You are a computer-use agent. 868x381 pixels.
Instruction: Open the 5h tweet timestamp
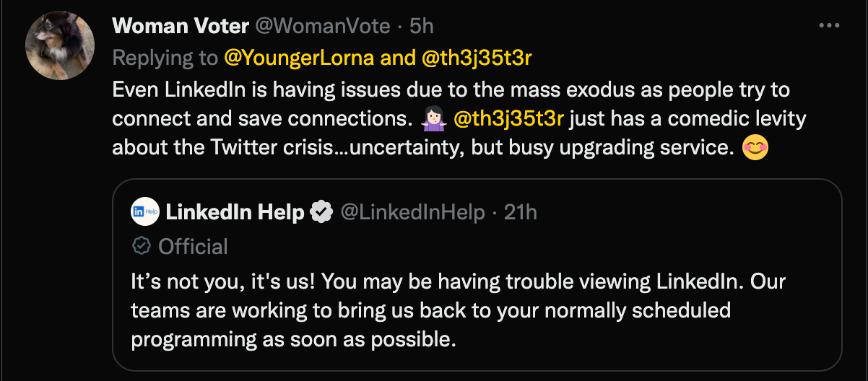point(421,26)
